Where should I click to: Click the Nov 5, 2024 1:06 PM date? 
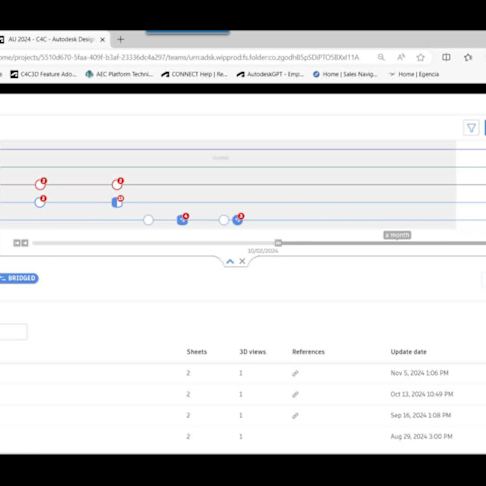pyautogui.click(x=420, y=373)
